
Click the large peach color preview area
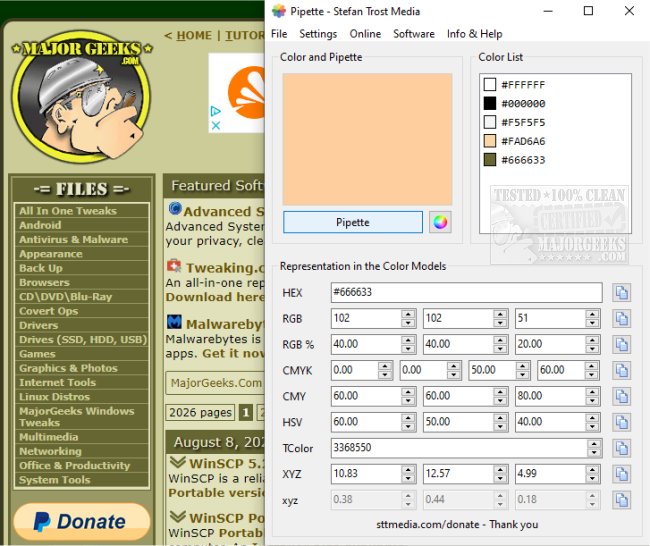click(x=367, y=139)
